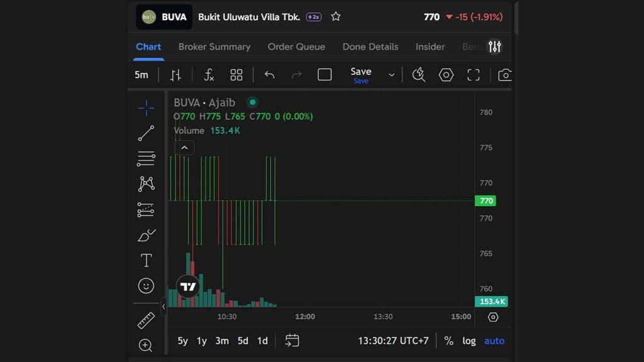
Task: Set the range to 1y
Action: tap(202, 341)
